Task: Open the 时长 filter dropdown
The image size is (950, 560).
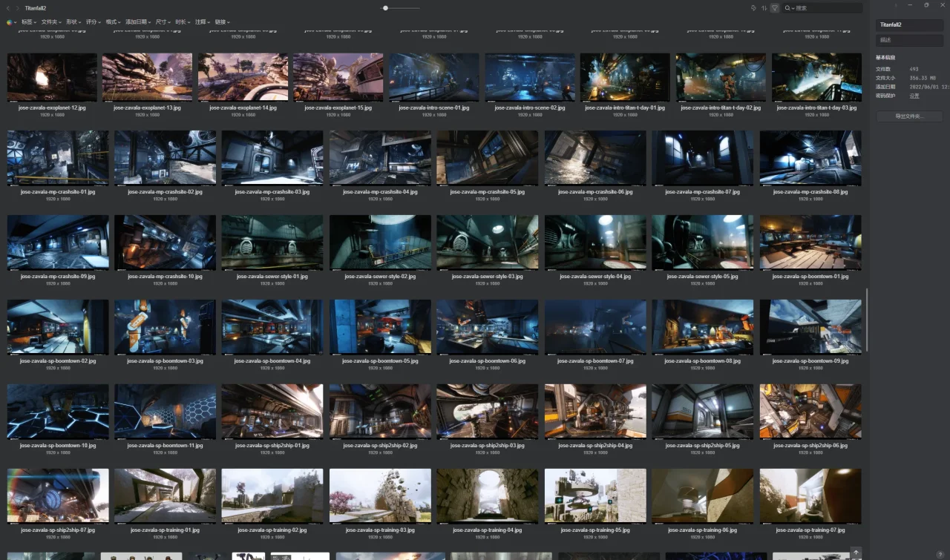Action: coord(183,22)
